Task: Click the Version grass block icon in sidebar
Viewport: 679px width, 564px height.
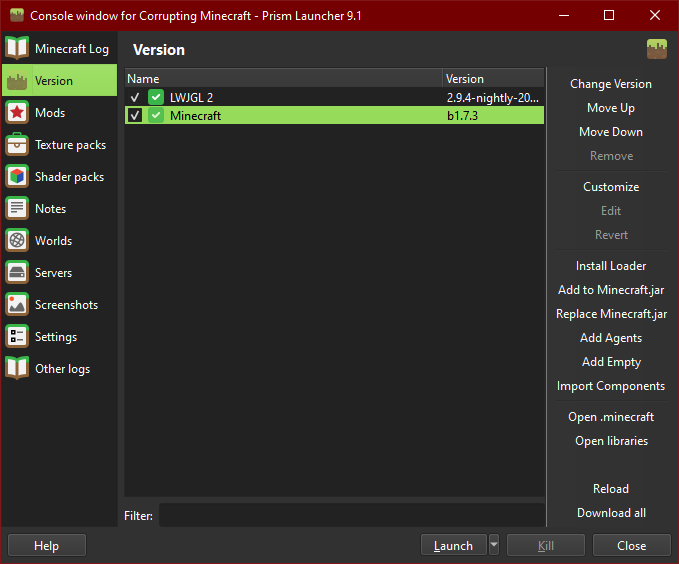Action: click(17, 81)
